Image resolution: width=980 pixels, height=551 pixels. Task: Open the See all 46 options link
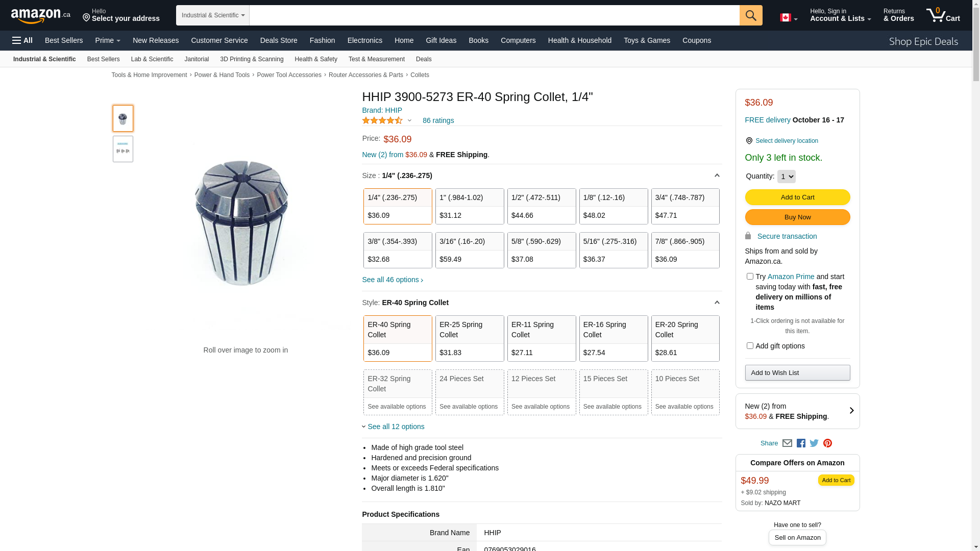pyautogui.click(x=392, y=280)
